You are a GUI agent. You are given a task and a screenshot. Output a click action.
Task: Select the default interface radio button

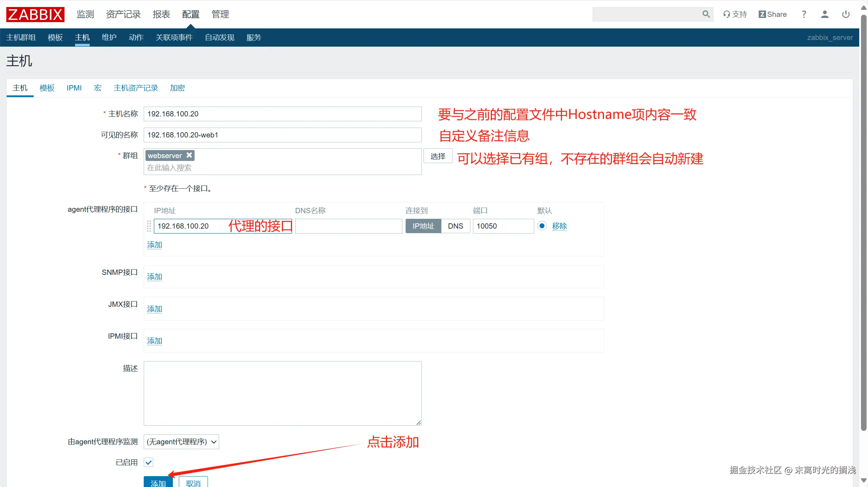(542, 226)
